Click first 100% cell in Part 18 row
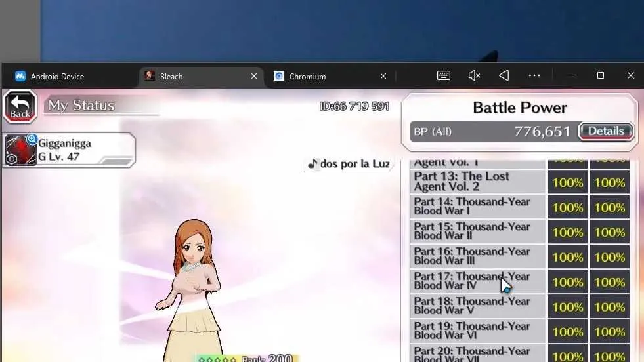This screenshot has height=362, width=644. [568, 307]
